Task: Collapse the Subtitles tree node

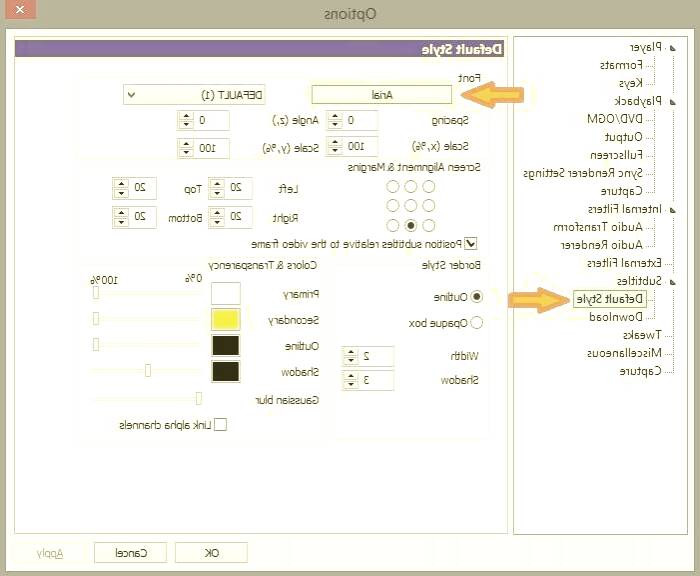Action: coord(672,281)
